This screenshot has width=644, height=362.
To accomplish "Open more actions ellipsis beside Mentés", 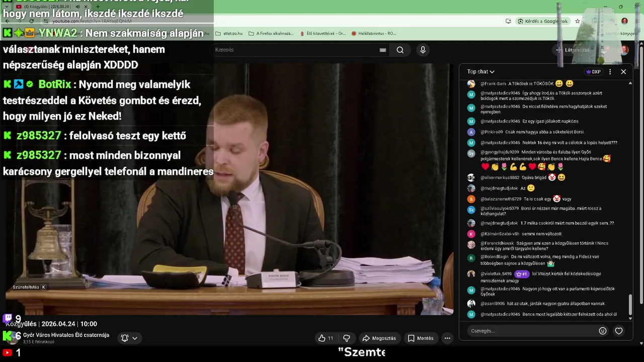I will click(x=447, y=338).
